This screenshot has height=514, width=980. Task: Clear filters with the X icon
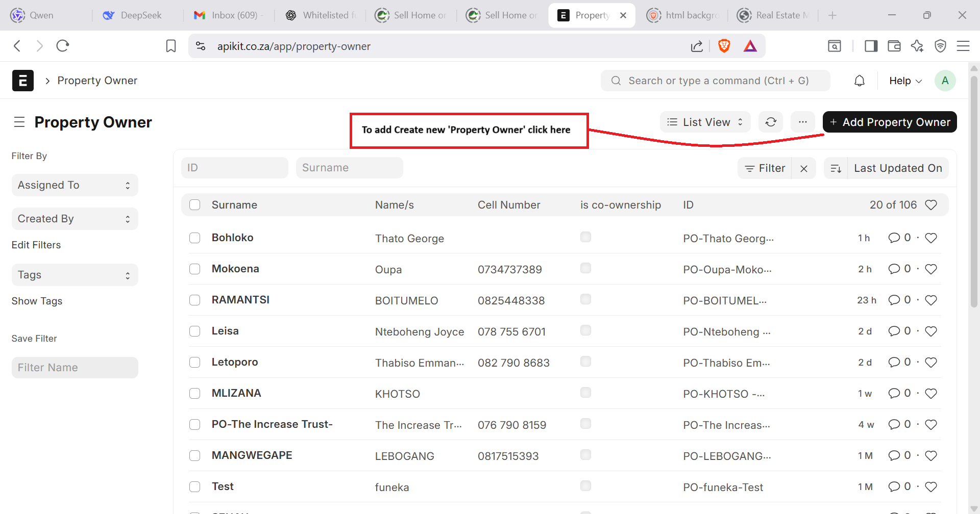(x=804, y=168)
